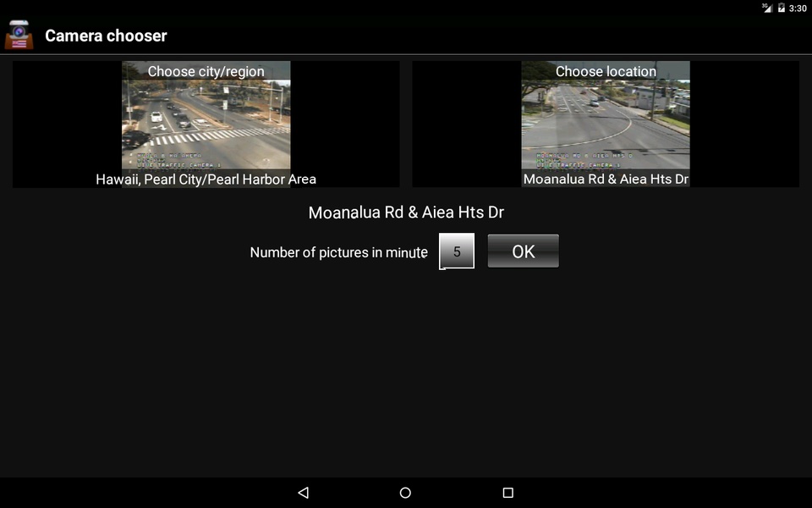Viewport: 812px width, 508px height.
Task: Tap the centered Moanalua Rd & Aiea Hts Dr heading
Action: tap(406, 213)
